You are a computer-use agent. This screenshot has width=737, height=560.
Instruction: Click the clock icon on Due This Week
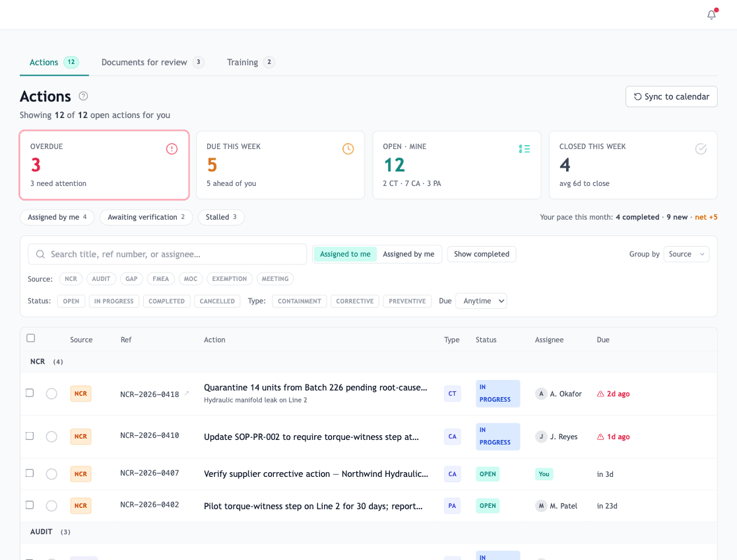click(348, 149)
